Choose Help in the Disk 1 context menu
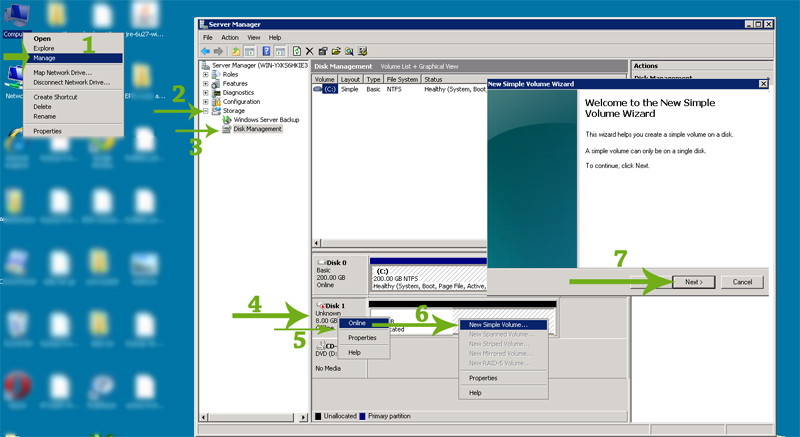Image resolution: width=800 pixels, height=437 pixels. coord(364,352)
